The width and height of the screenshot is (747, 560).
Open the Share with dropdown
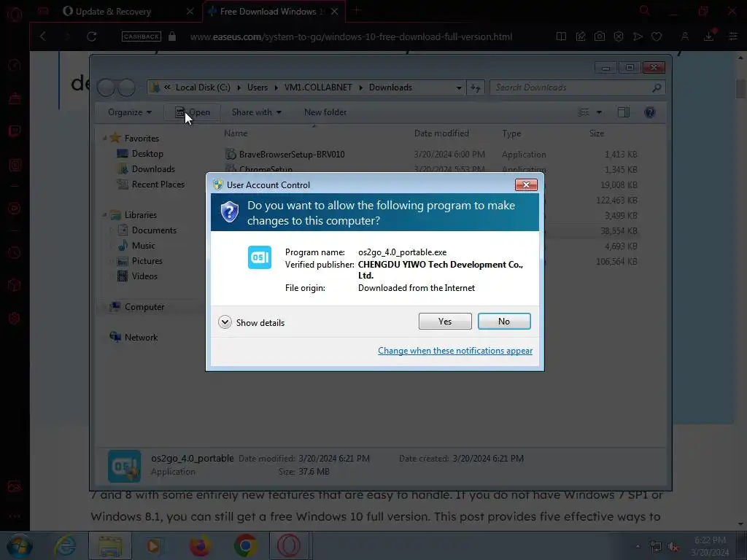(256, 112)
